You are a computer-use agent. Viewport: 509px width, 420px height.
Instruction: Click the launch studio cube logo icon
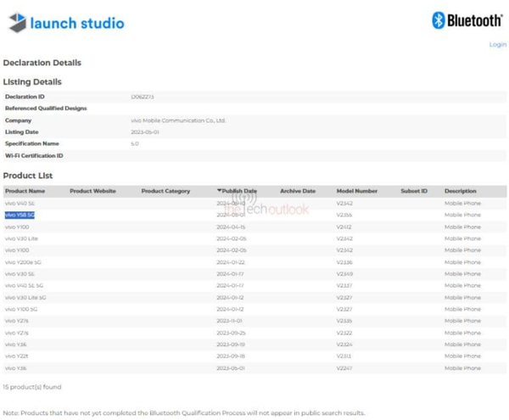coord(17,22)
